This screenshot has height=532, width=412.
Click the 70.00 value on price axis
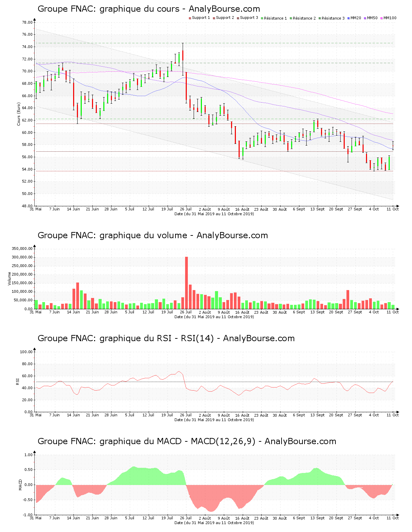[27, 71]
